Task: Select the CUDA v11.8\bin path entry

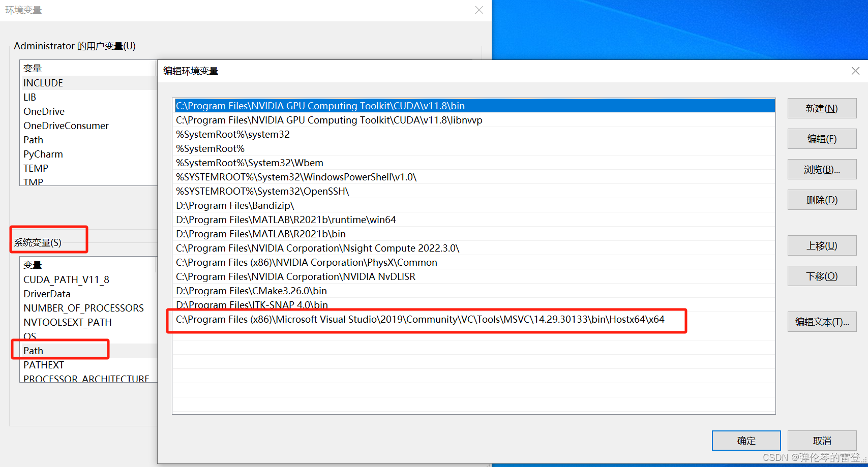Action: (474, 106)
